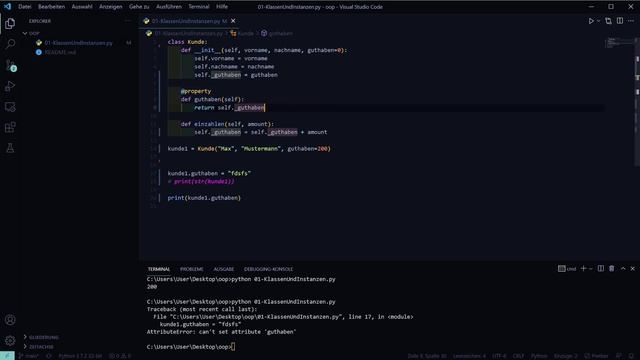
Task: Open 01-KlassenUndInstanzen.py in the explorer tree
Action: (x=78, y=43)
